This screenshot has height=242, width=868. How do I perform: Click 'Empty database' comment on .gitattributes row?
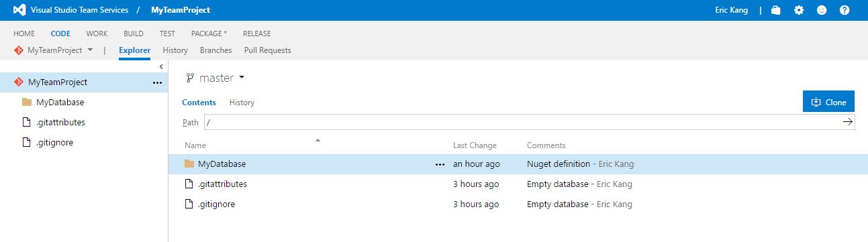tap(558, 184)
